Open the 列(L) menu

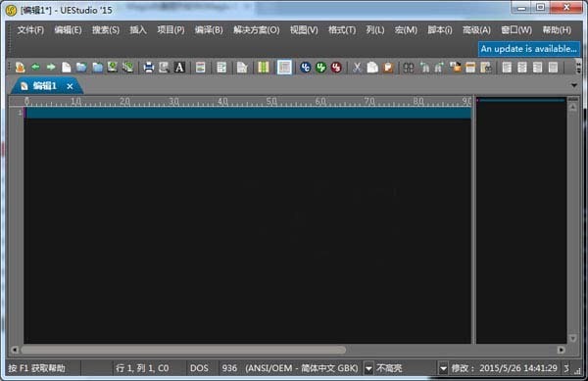pyautogui.click(x=375, y=30)
